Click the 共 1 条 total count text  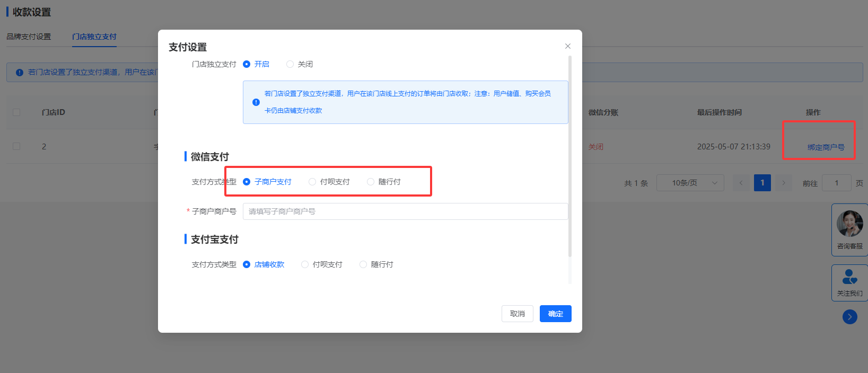[x=636, y=183]
